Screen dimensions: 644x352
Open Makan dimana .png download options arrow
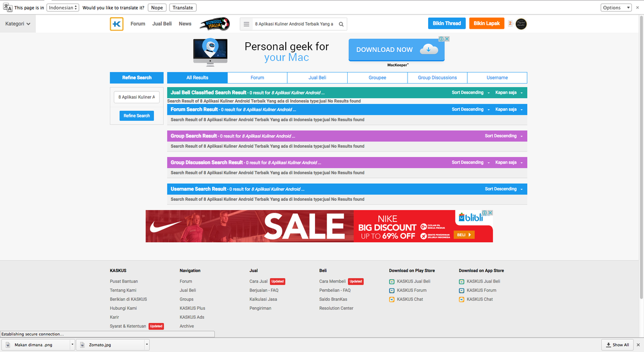point(72,345)
